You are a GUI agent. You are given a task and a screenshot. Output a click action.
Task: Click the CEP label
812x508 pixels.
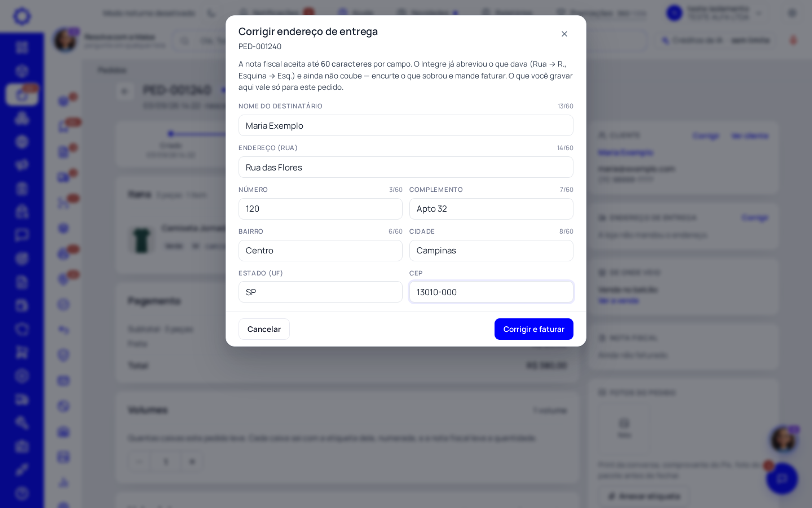coord(416,273)
